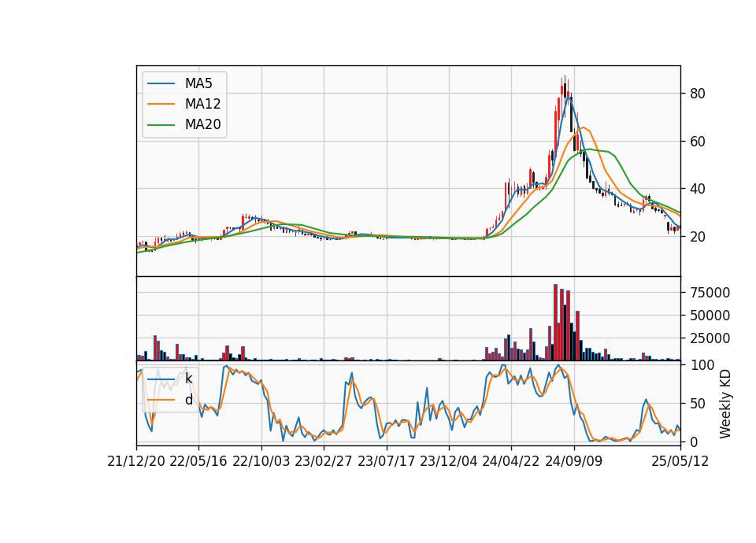The height and width of the screenshot is (543, 756).
Task: Click the price axis label 40
Action: [x=697, y=189]
